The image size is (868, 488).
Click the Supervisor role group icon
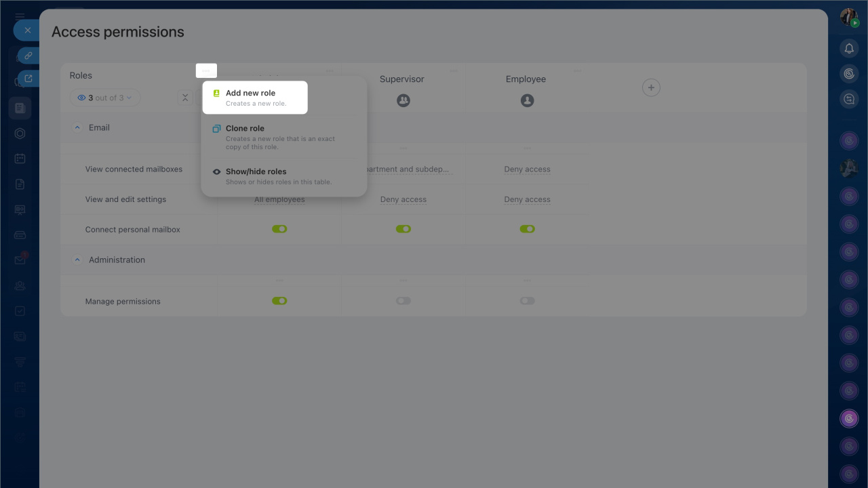(403, 100)
